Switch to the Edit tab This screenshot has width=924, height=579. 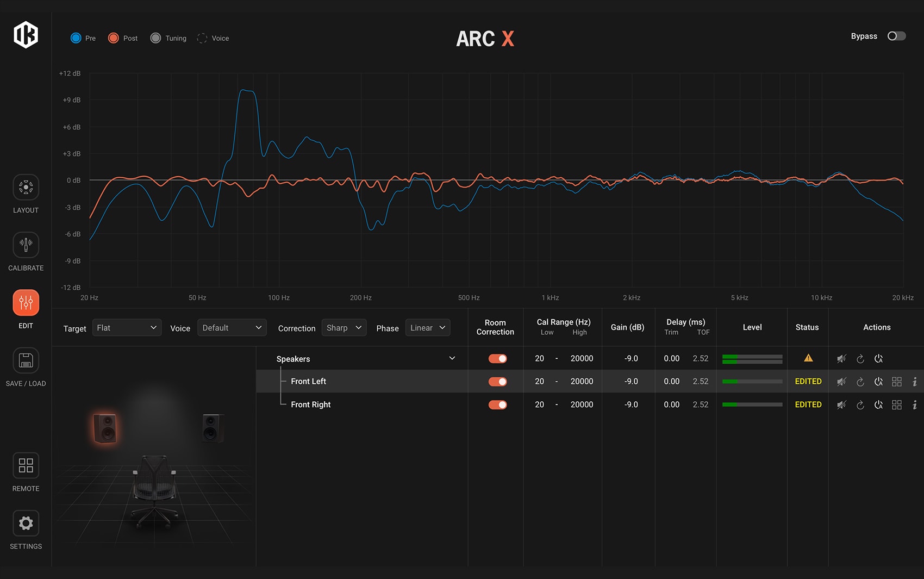[26, 303]
